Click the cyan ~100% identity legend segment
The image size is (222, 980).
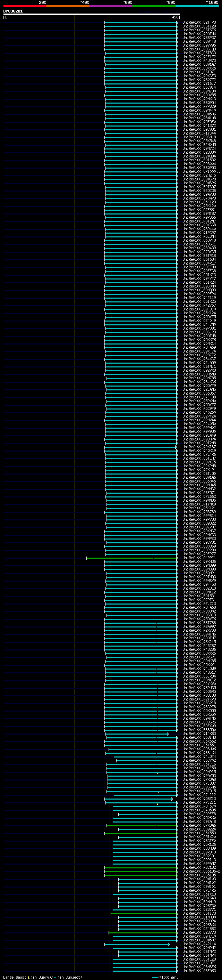pyautogui.click(x=197, y=6)
